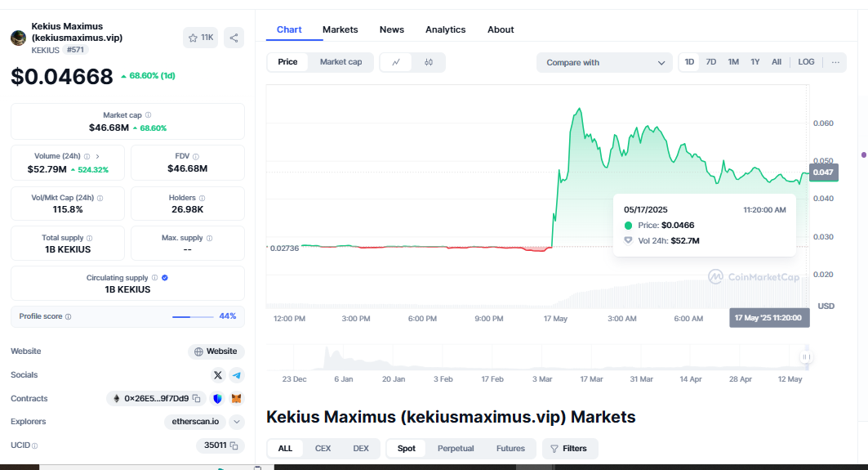The height and width of the screenshot is (470, 868).
Task: Open the shield wallet icon in Contracts
Action: pos(217,399)
